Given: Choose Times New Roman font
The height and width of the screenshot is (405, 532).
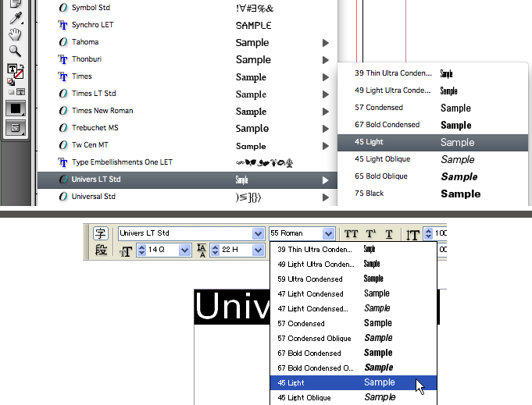Looking at the screenshot, I should pyautogui.click(x=187, y=111).
